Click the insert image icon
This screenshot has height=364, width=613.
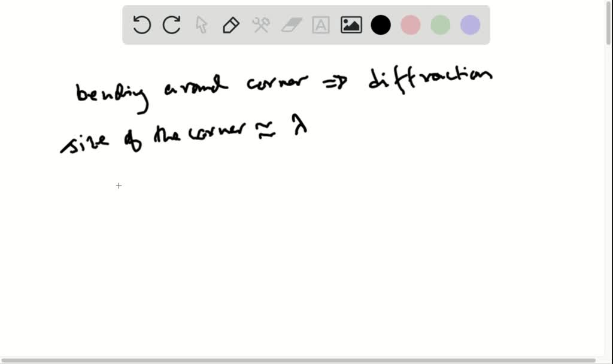click(351, 25)
